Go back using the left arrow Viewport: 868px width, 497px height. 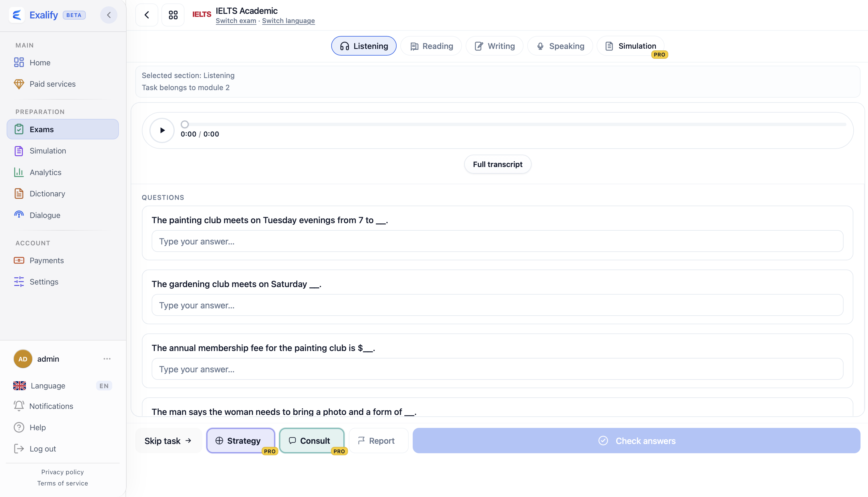147,15
